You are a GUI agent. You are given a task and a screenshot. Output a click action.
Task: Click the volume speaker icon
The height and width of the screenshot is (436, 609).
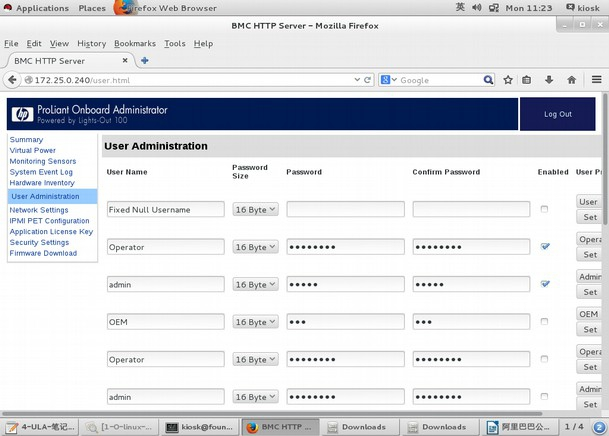(477, 7)
